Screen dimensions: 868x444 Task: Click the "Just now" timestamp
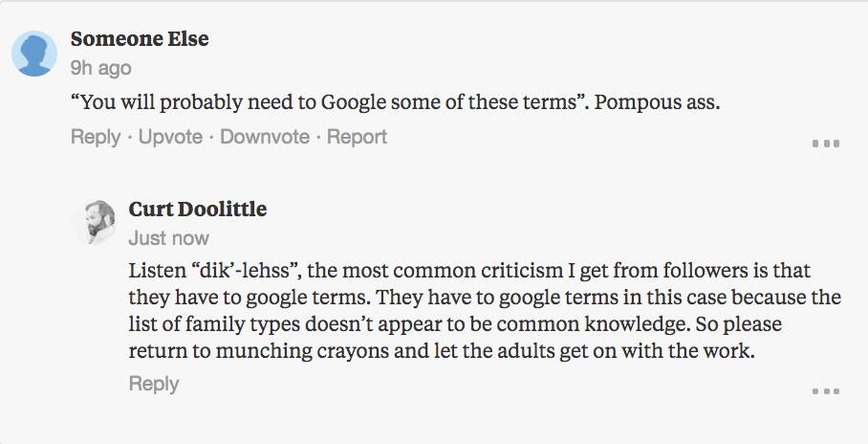click(168, 237)
